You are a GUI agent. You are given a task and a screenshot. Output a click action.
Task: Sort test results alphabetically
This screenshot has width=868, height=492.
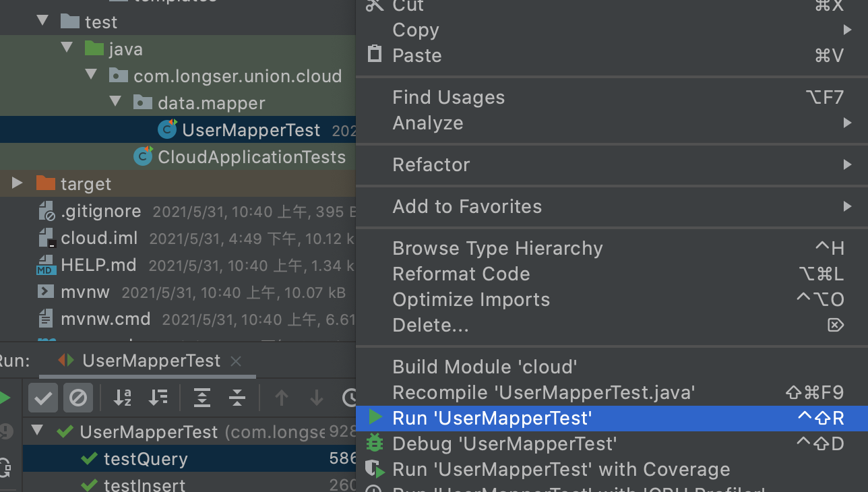click(x=123, y=398)
